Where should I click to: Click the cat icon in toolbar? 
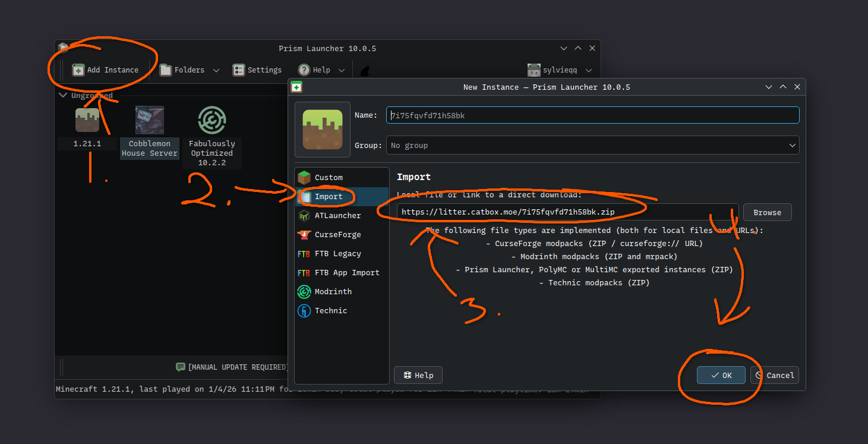click(366, 71)
